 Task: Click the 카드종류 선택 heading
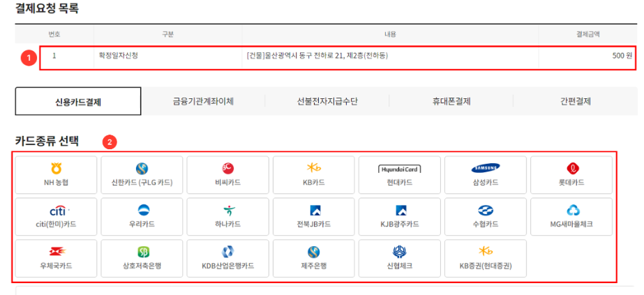tap(47, 141)
